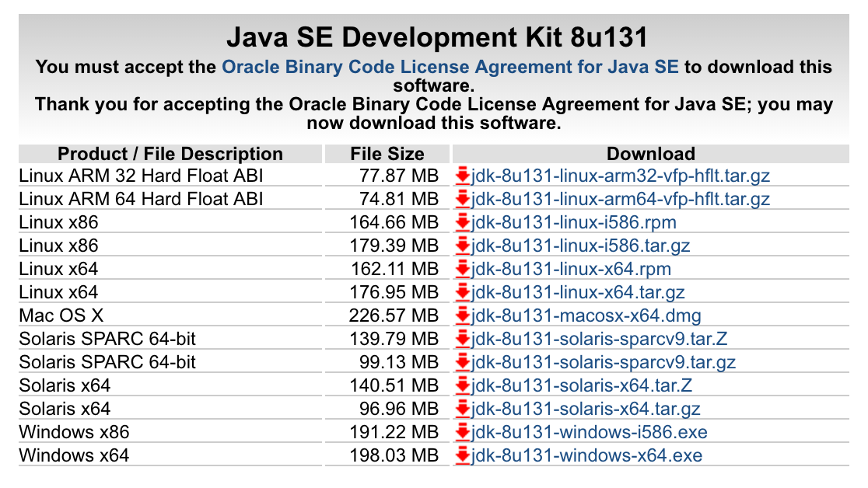Image resolution: width=868 pixels, height=488 pixels.
Task: Select the Windows x86 product text
Action: tap(74, 431)
